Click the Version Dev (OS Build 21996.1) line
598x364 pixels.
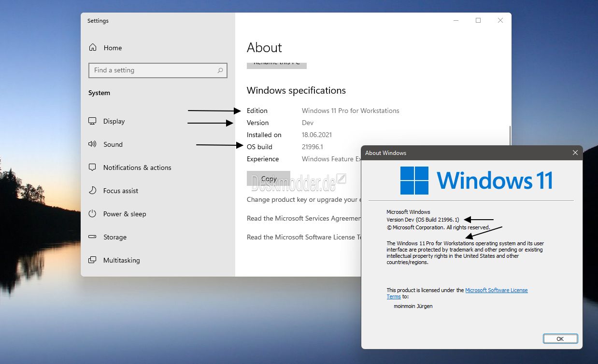[423, 220]
